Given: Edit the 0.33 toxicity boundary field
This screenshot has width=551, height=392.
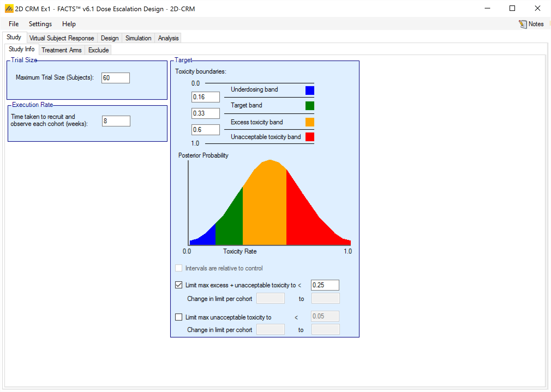Looking at the screenshot, I should pyautogui.click(x=205, y=113).
